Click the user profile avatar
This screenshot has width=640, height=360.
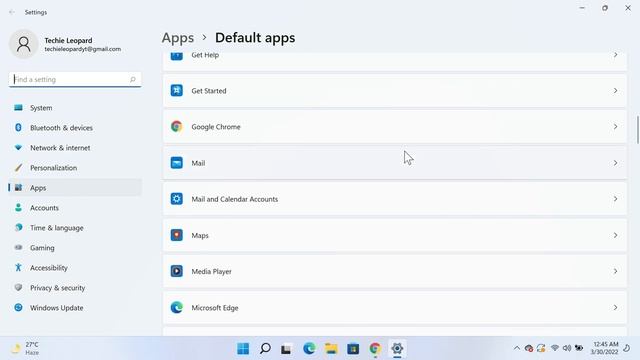coord(24,44)
